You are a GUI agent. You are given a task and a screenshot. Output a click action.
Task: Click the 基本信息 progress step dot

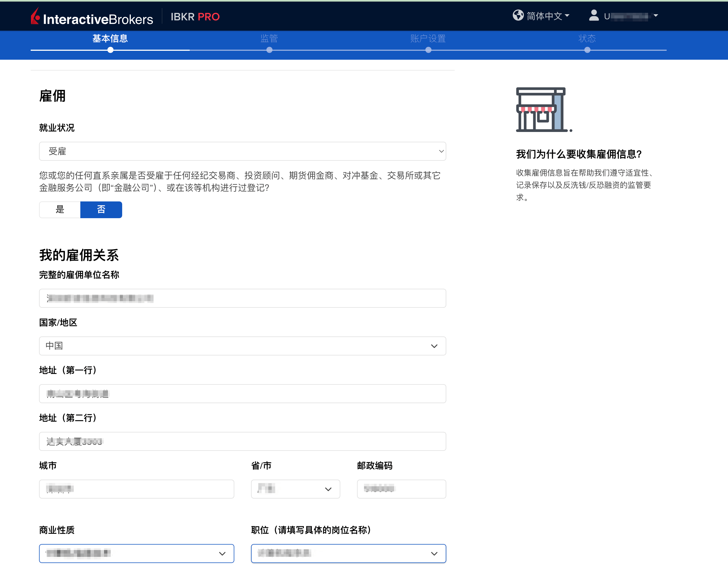[110, 50]
